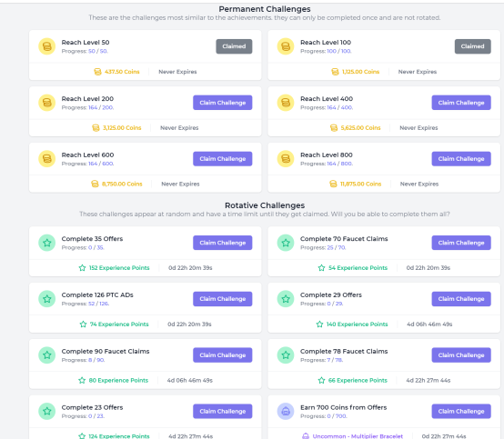Click the Earn 700 Coins from Offers title

tap(343, 407)
